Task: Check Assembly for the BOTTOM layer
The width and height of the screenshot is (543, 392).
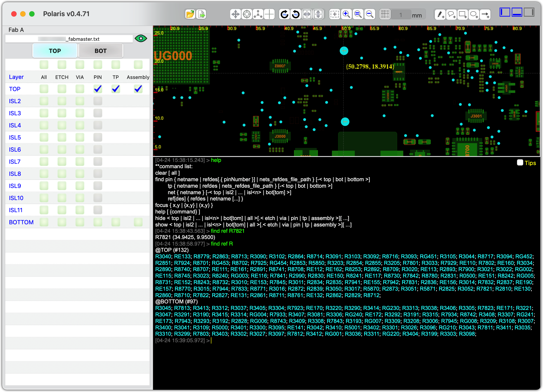Action: click(x=138, y=222)
